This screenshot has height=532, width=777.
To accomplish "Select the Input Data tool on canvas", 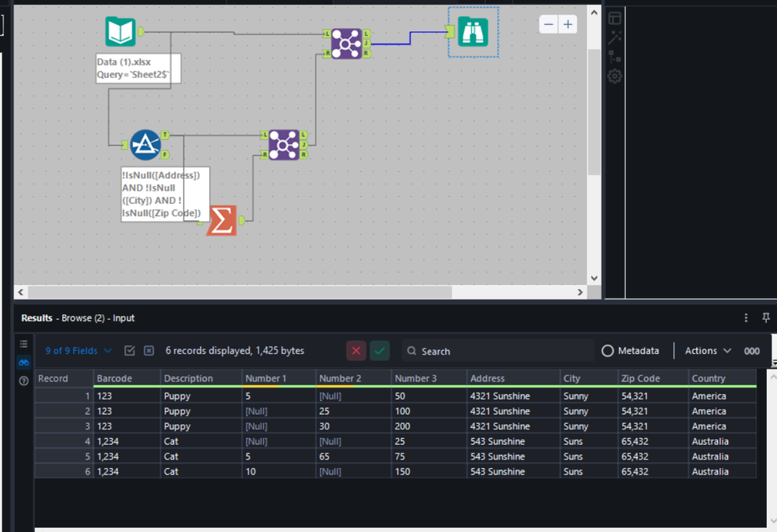I will [x=121, y=32].
